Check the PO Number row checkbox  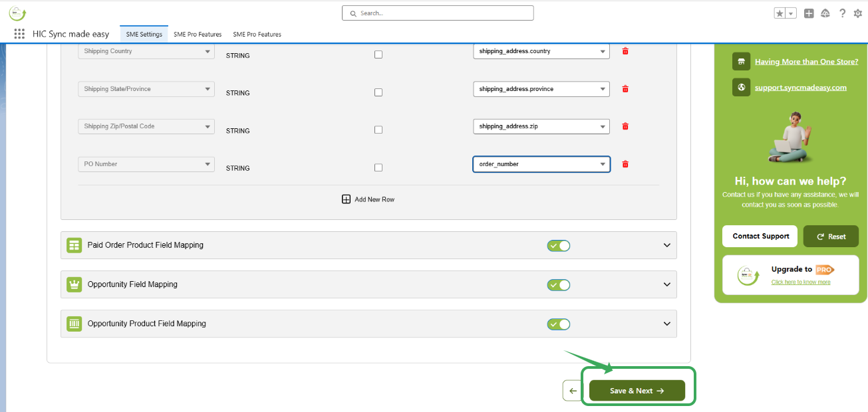pos(378,168)
